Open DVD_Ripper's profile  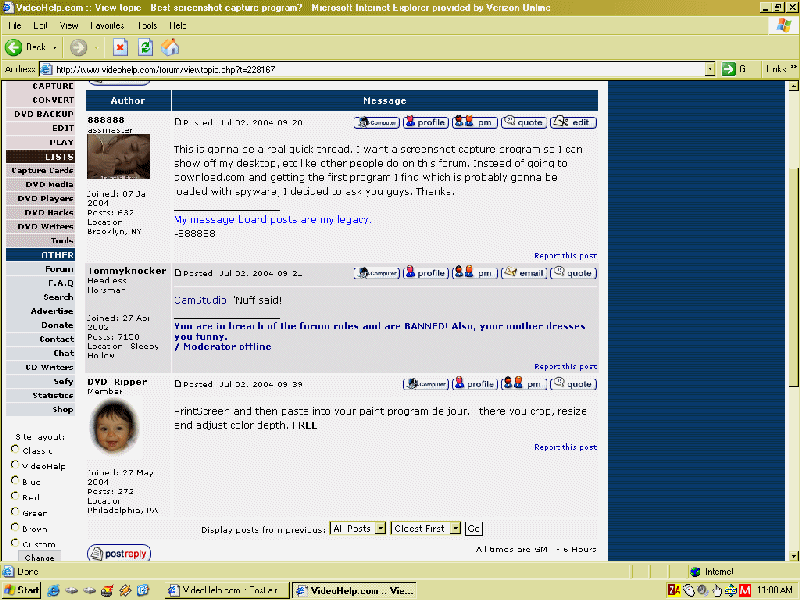point(474,384)
